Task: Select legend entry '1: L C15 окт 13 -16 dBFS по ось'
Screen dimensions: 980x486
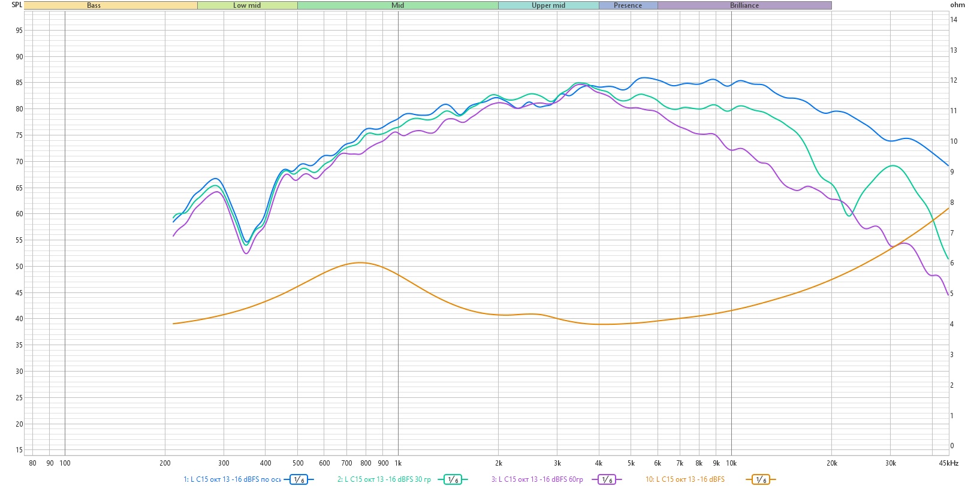Action: (232, 479)
